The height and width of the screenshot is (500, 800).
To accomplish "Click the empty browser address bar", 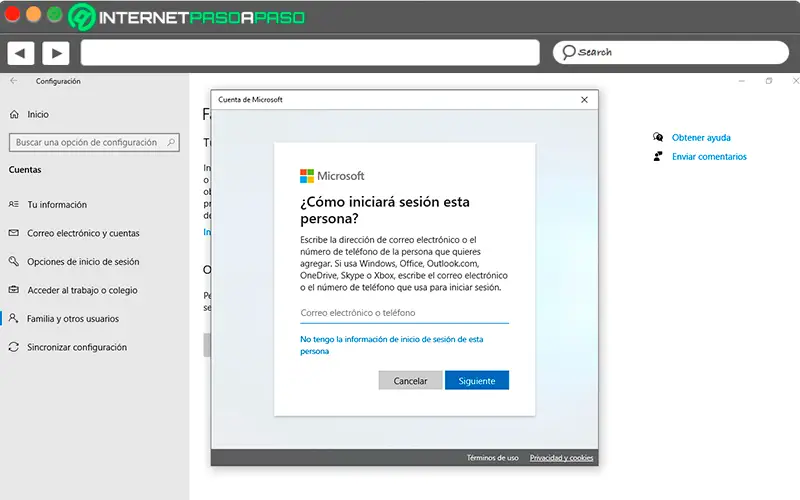I will [x=310, y=53].
